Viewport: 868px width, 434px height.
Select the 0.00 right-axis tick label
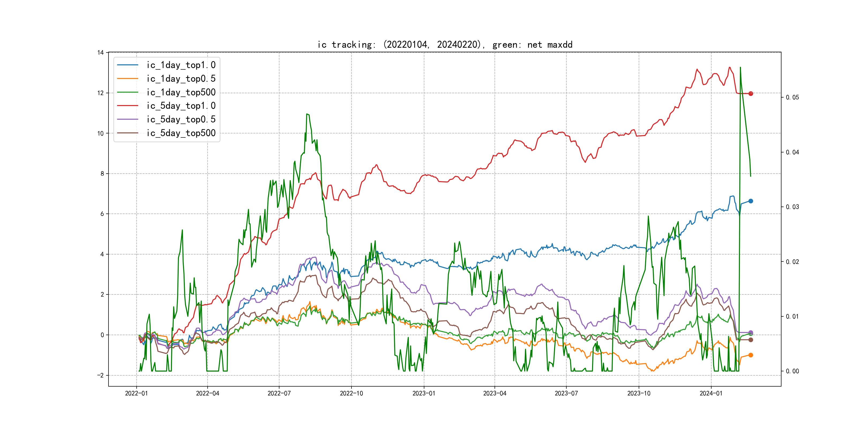(x=792, y=371)
